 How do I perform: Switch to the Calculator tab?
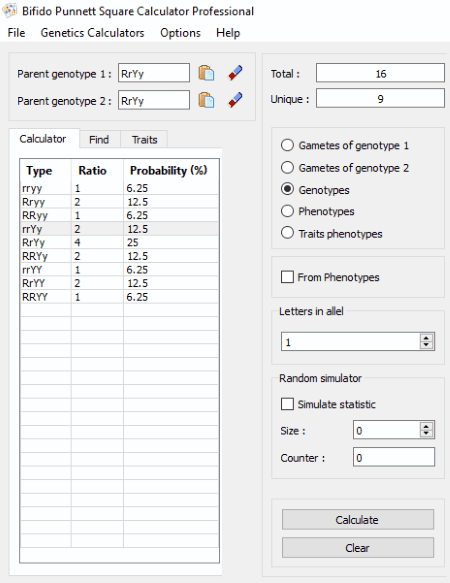pyautogui.click(x=43, y=139)
